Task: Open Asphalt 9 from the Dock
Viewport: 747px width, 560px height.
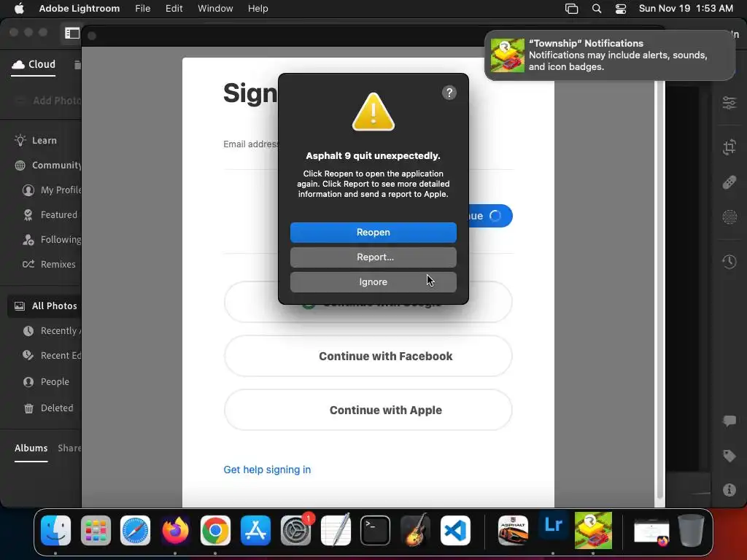Action: coord(513,531)
